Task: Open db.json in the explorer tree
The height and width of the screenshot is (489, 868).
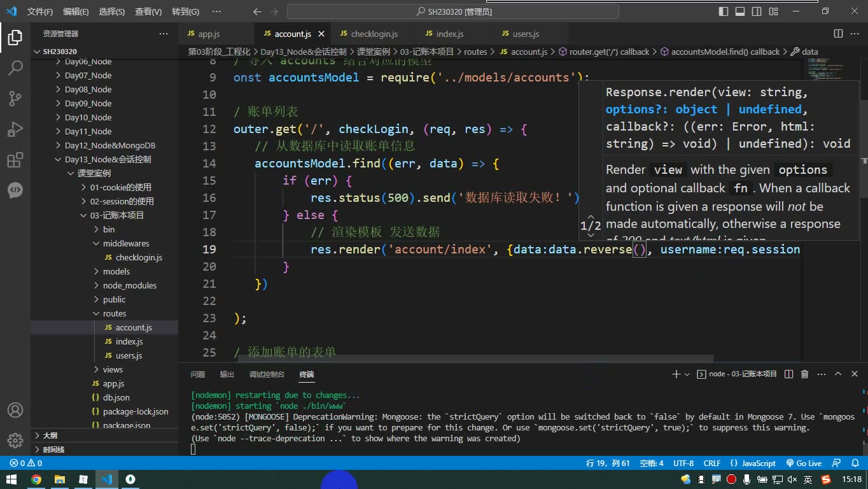Action: click(x=116, y=397)
